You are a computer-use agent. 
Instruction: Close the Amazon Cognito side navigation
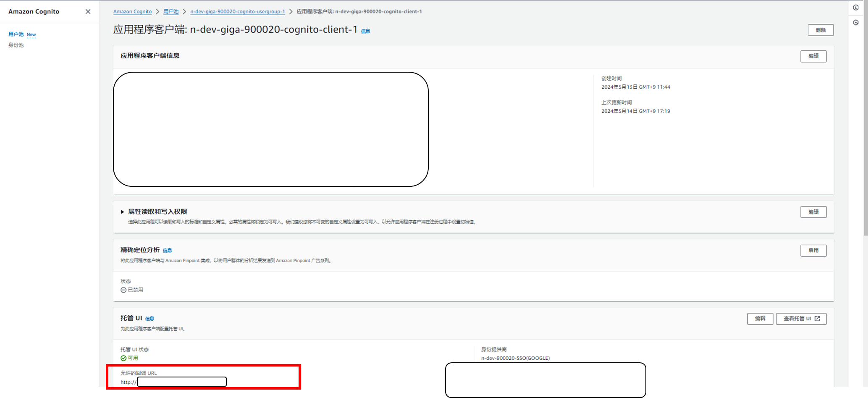(x=88, y=12)
